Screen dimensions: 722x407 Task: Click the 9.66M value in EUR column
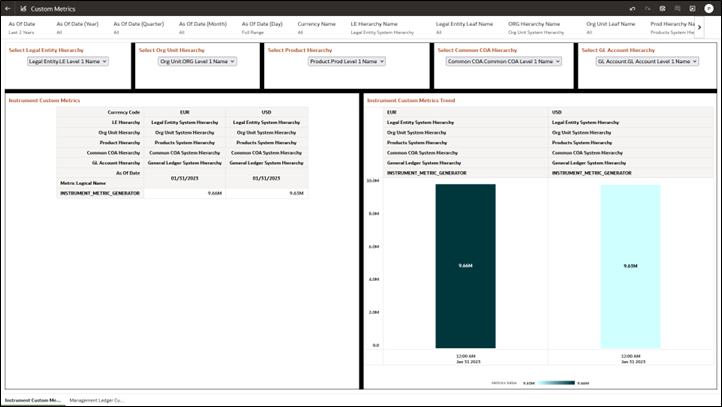pos(215,193)
